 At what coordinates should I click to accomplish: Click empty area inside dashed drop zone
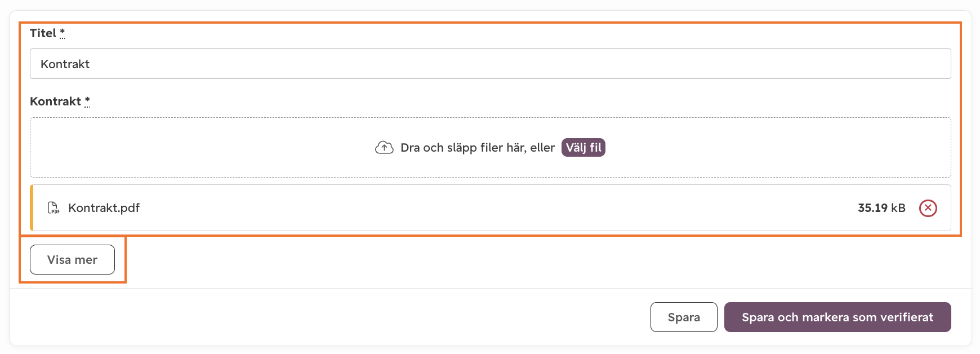pyautogui.click(x=197, y=148)
